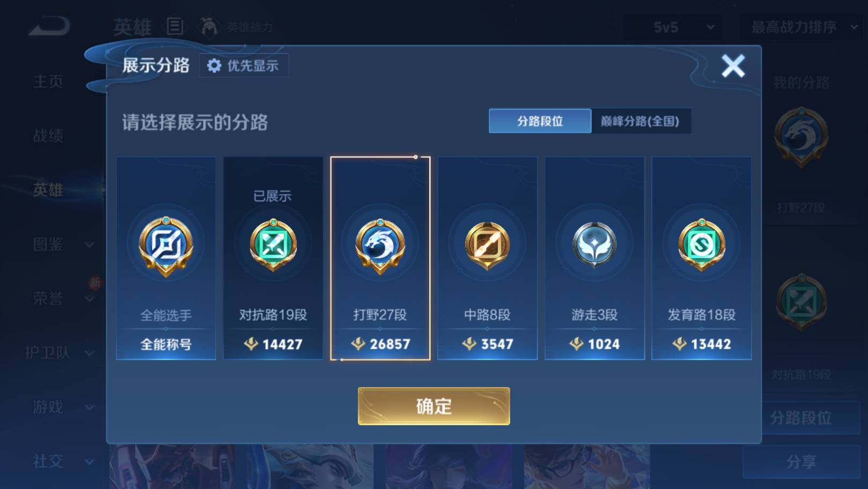
Task: Switch to 分路段位 toggle option
Action: point(540,121)
